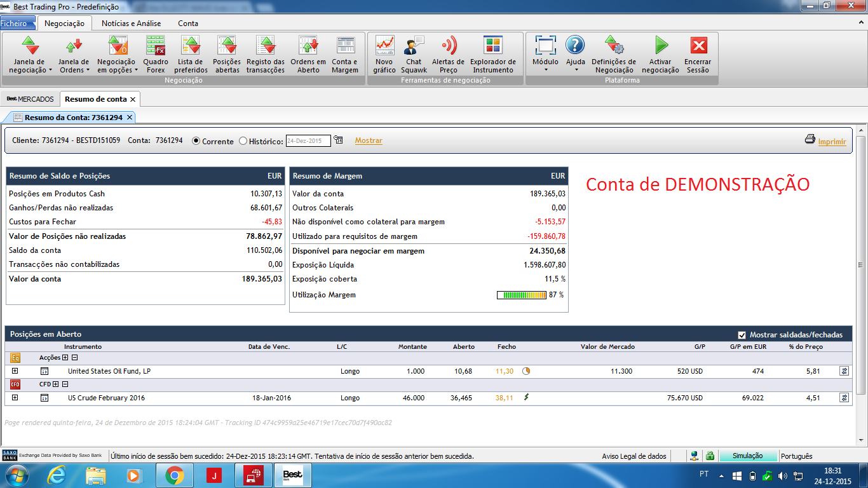
Task: Click Encerrar Sessão red icon
Action: pos(698,46)
